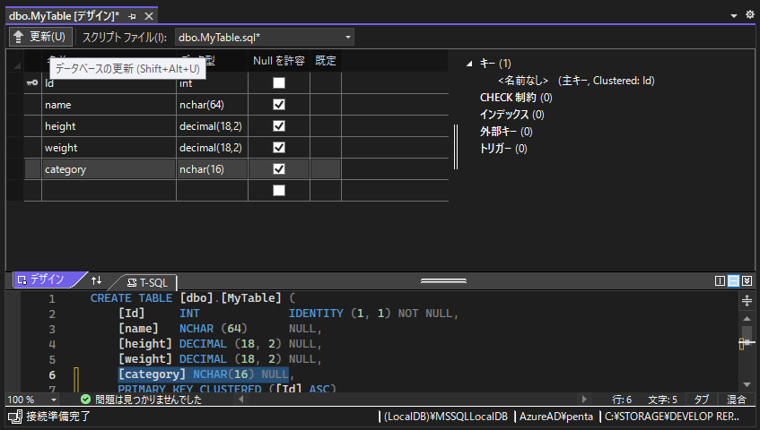Open the tab list dropdown arrow
The image size is (760, 430).
click(x=734, y=16)
